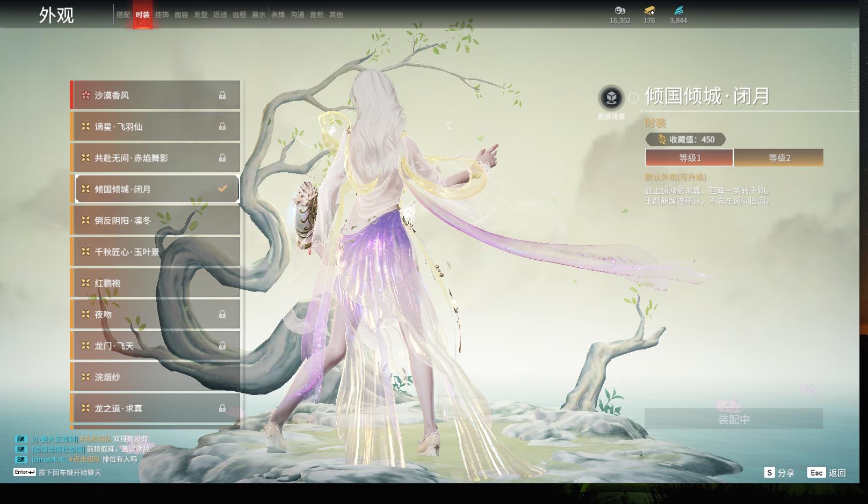Click the S 分享 share button
This screenshot has width=868, height=504.
point(779,473)
